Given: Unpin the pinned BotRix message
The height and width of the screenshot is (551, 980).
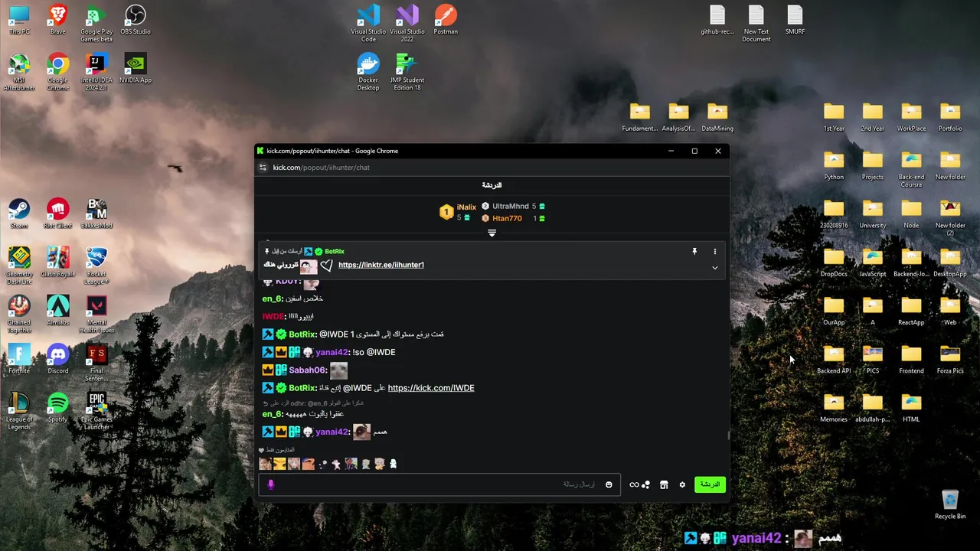Looking at the screenshot, I should tap(694, 251).
